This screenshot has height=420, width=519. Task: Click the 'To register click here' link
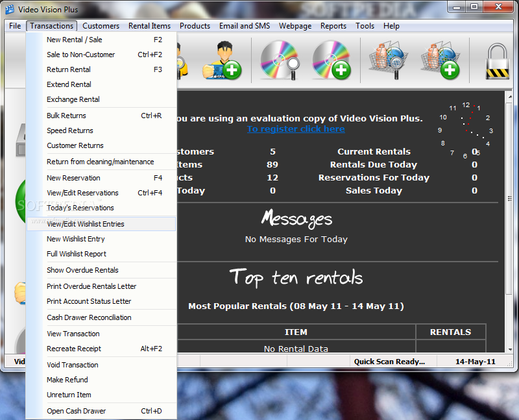tap(296, 129)
